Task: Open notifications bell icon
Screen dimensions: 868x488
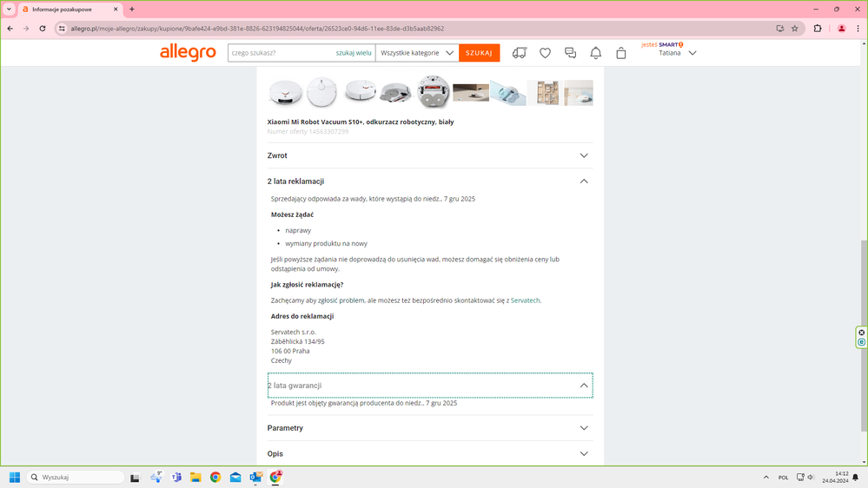Action: [596, 53]
